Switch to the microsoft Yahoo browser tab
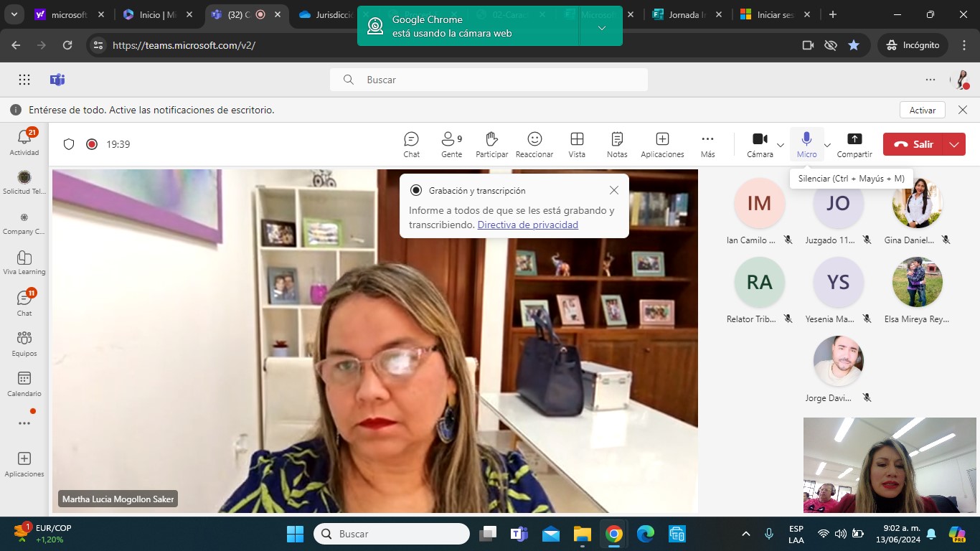Image resolution: width=980 pixels, height=551 pixels. pos(70,14)
